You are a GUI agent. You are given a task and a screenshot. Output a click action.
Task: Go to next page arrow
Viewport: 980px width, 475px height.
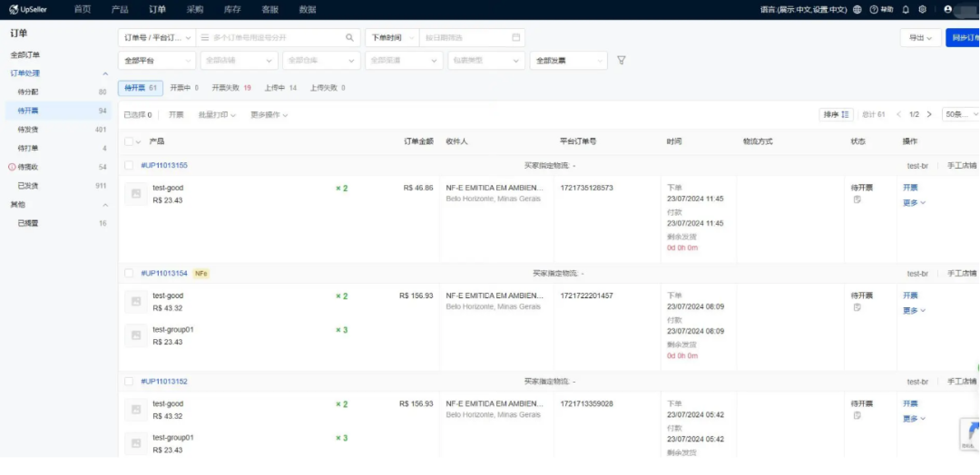point(929,114)
